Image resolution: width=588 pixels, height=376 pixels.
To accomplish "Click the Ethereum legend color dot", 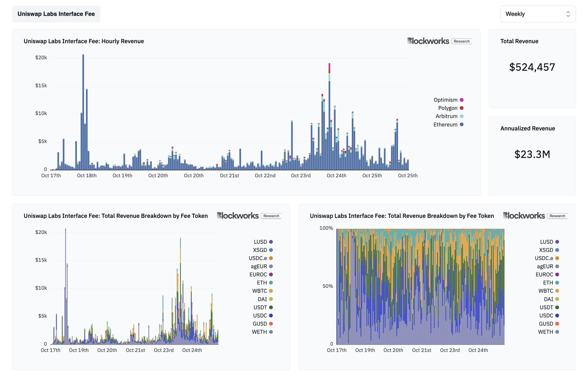I will (x=462, y=124).
